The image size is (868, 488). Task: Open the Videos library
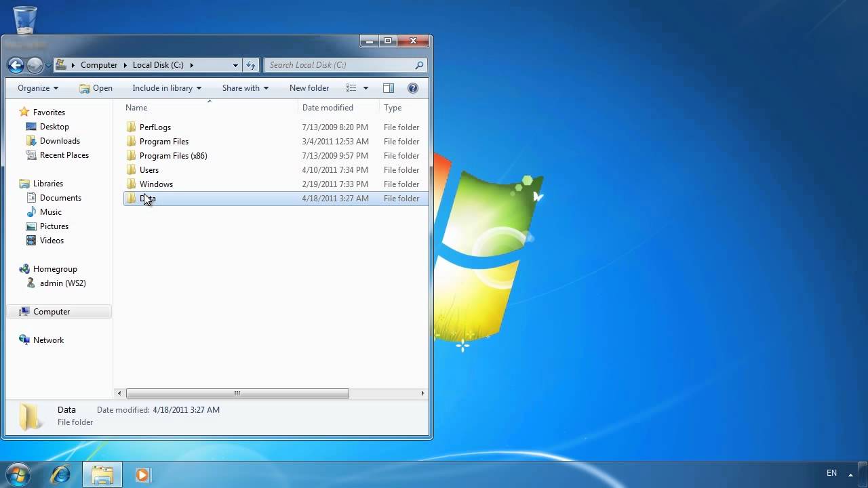point(52,241)
